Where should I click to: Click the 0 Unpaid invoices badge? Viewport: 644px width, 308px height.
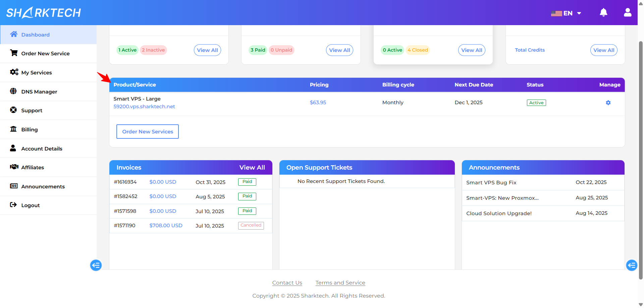click(x=281, y=50)
